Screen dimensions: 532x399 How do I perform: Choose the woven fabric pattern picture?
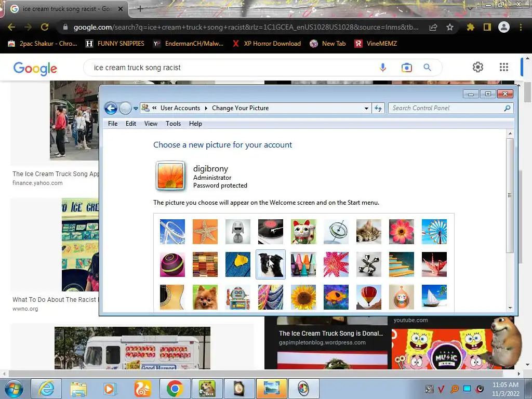tap(205, 264)
